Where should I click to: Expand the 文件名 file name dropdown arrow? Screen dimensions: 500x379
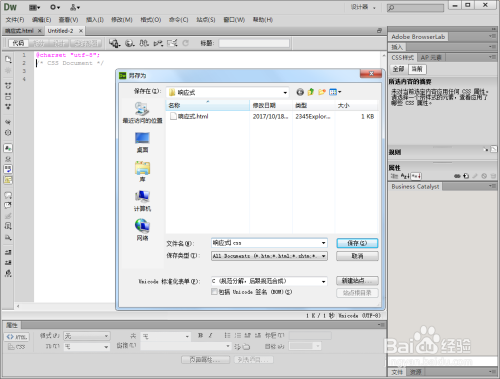point(323,243)
